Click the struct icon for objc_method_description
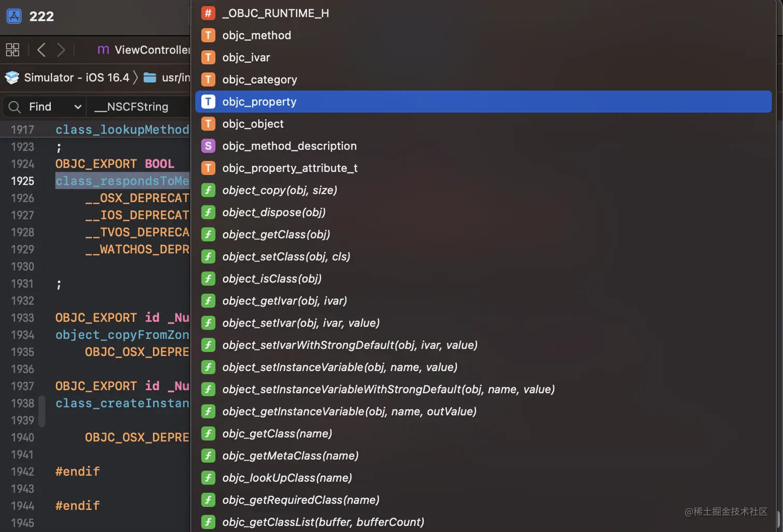Screen dimensions: 783x532 [208, 146]
